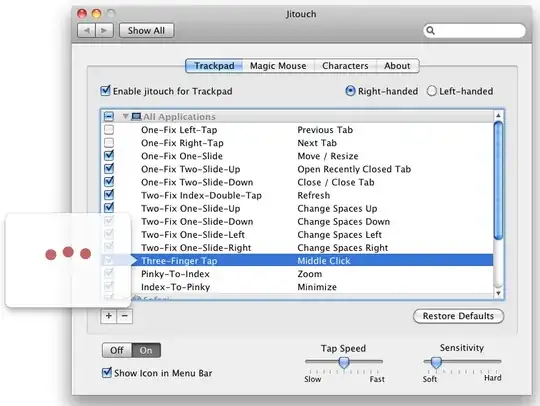Go forward with the right arrow button
540x406 pixels.
coord(104,31)
